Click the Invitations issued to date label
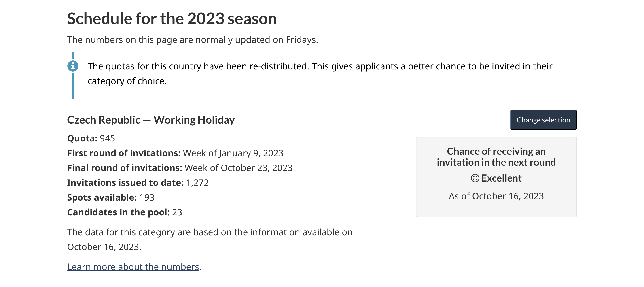Image resolution: width=644 pixels, height=287 pixels. click(x=125, y=183)
